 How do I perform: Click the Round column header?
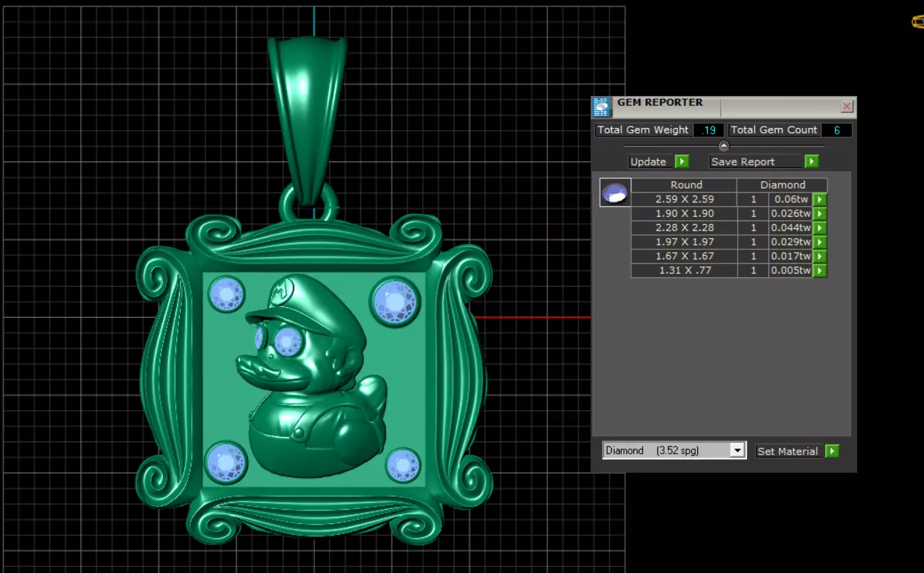684,185
